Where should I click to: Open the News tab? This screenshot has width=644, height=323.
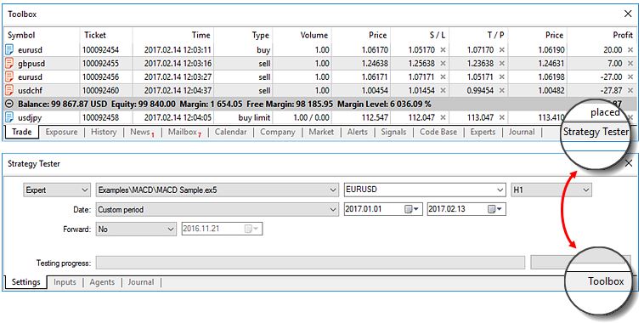click(x=142, y=132)
